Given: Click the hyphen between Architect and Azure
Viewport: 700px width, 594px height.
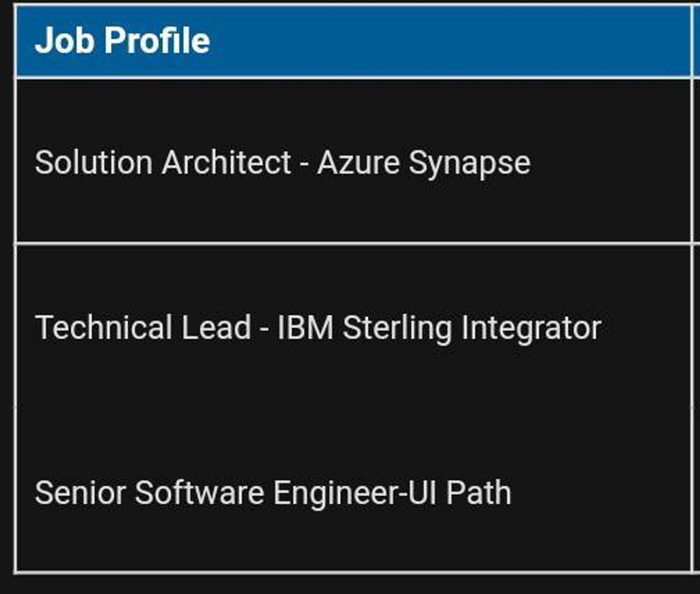Looking at the screenshot, I should [x=304, y=165].
